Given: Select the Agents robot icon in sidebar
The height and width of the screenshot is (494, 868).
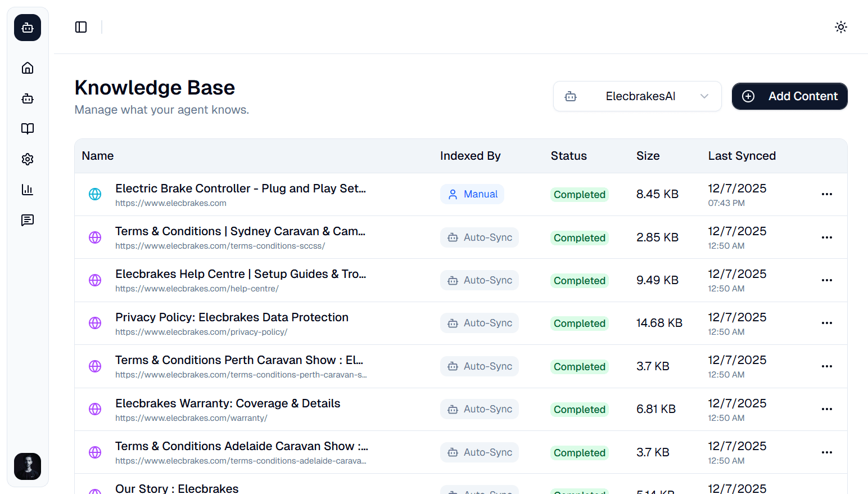Looking at the screenshot, I should click(27, 98).
